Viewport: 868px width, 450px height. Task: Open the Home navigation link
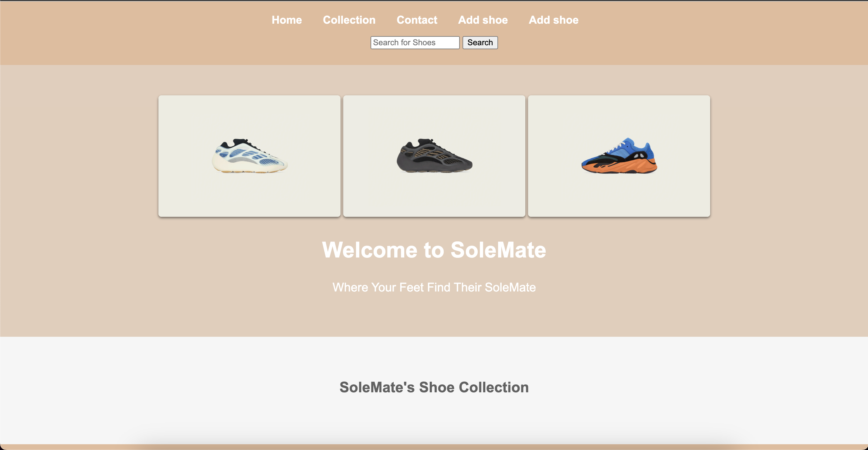(x=287, y=20)
